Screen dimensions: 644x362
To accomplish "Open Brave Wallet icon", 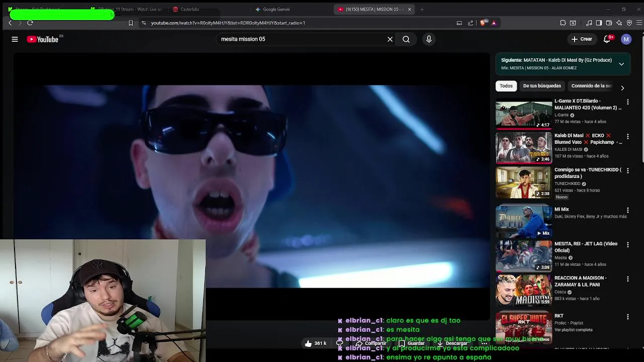I will (x=609, y=23).
